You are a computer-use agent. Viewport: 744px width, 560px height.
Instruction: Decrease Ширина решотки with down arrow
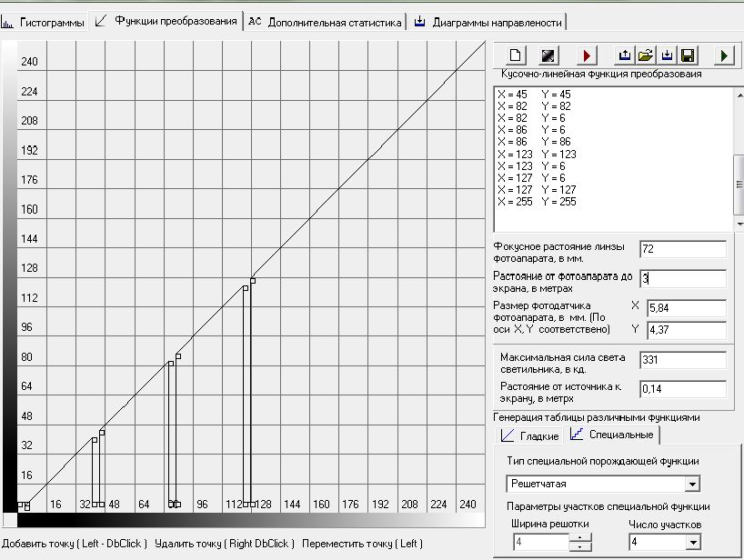tap(578, 547)
